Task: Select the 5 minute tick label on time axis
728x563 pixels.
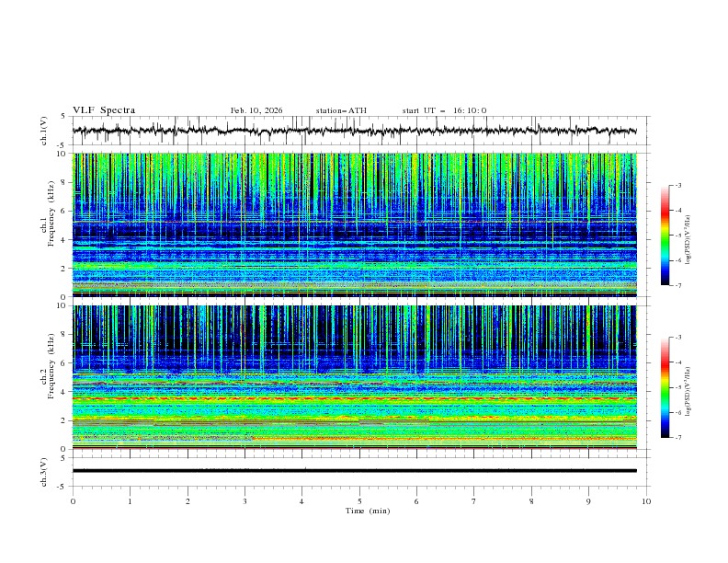Action: pyautogui.click(x=359, y=501)
